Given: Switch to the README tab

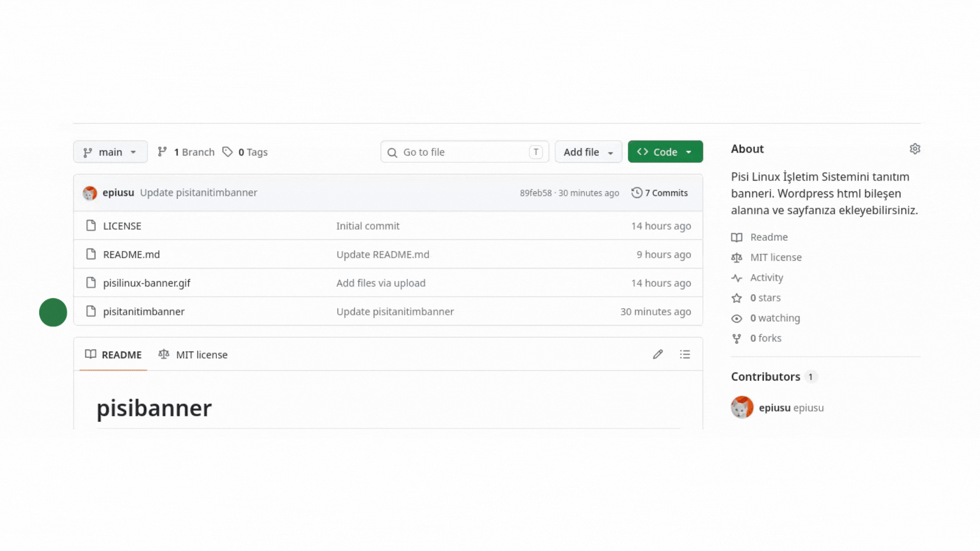Looking at the screenshot, I should pos(113,355).
